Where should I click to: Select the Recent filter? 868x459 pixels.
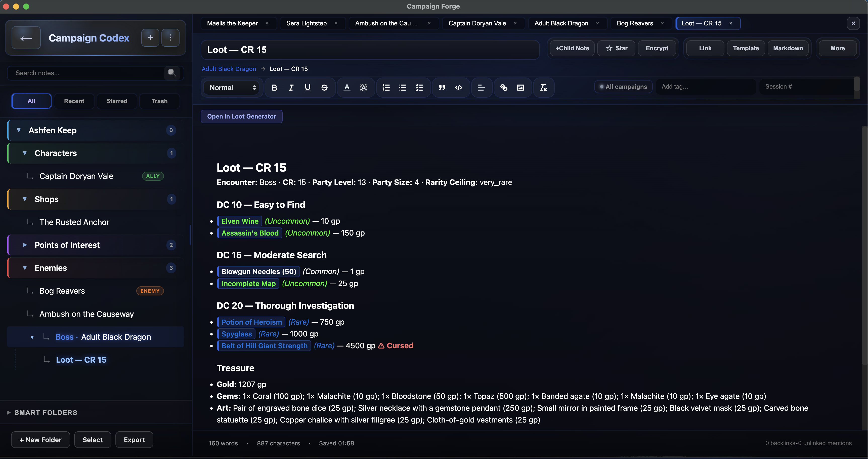pos(74,101)
